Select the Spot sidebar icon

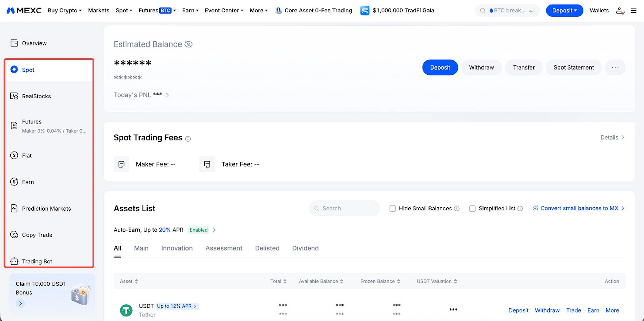[x=14, y=70]
